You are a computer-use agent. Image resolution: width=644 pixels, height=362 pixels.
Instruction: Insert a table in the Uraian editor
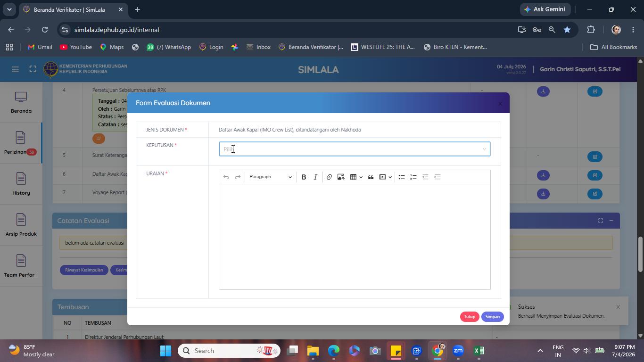353,177
